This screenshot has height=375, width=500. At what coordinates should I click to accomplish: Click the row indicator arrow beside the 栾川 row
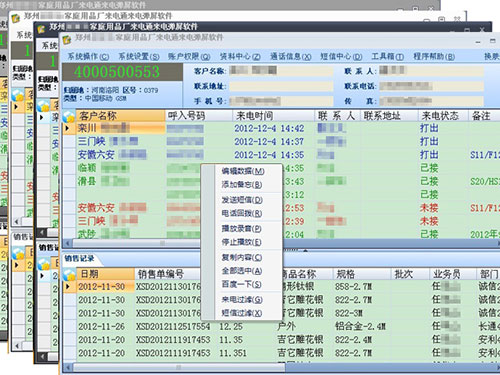pos(68,128)
